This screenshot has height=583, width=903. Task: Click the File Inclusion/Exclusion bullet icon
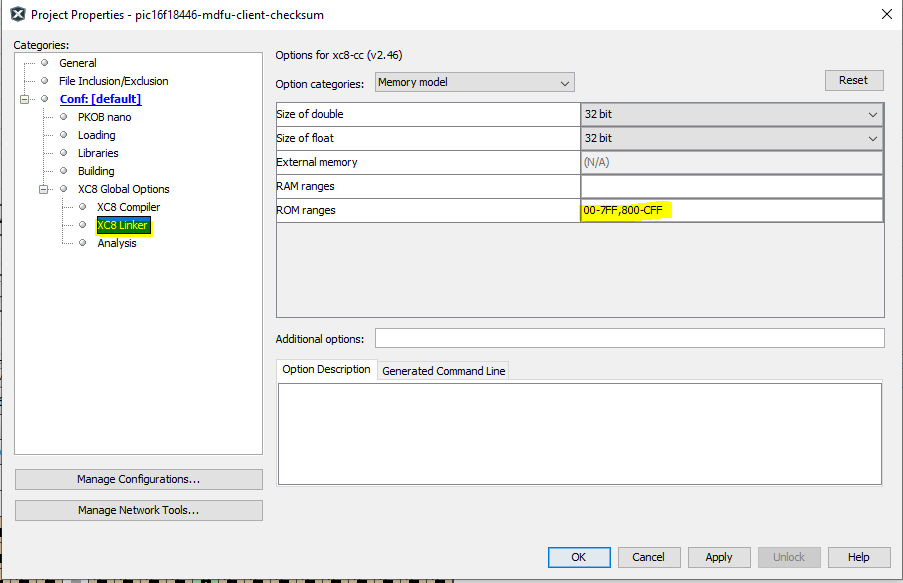tap(44, 81)
